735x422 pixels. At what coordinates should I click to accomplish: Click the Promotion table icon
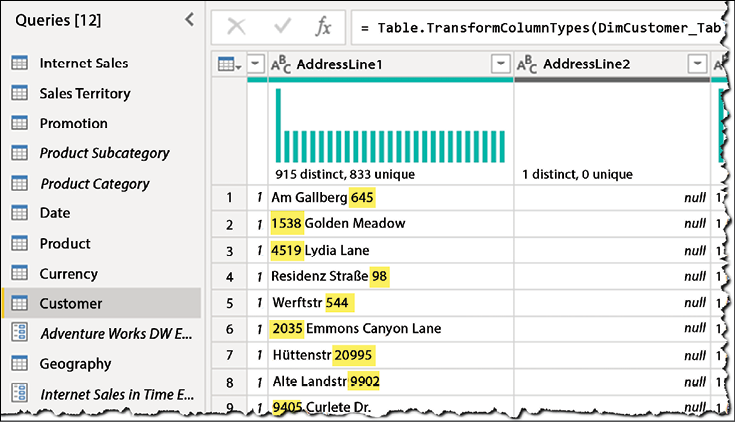coord(20,123)
